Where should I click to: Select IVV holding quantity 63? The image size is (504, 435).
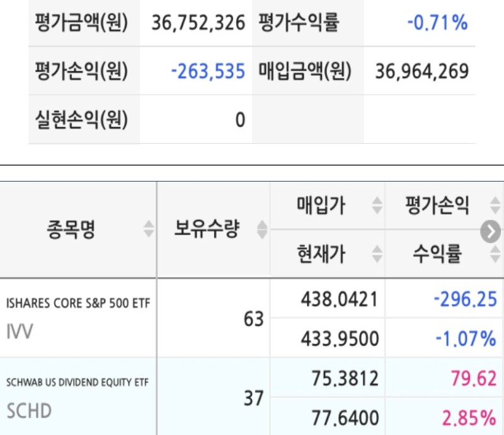[254, 319]
